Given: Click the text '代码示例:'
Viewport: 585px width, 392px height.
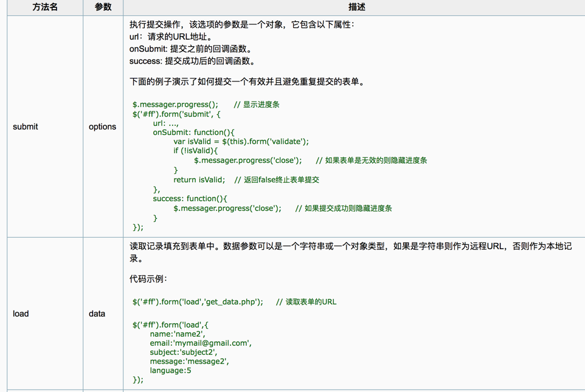Looking at the screenshot, I should (x=148, y=279).
